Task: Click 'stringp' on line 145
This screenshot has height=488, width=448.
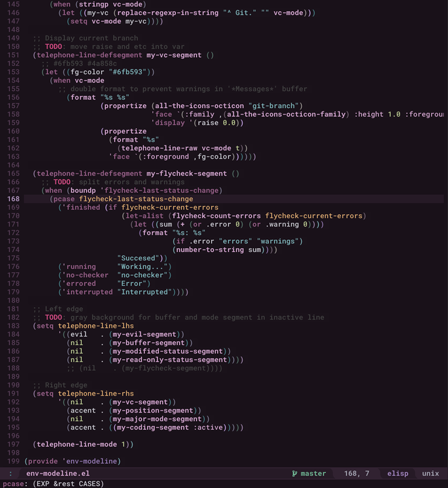Action: (x=94, y=4)
